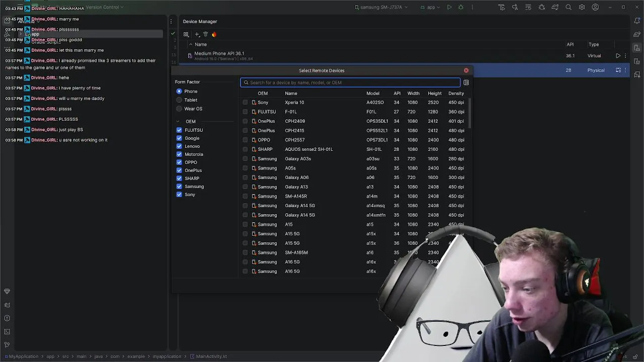
Task: Open the Logcat cat icon in left sidebar
Action: coord(7,305)
